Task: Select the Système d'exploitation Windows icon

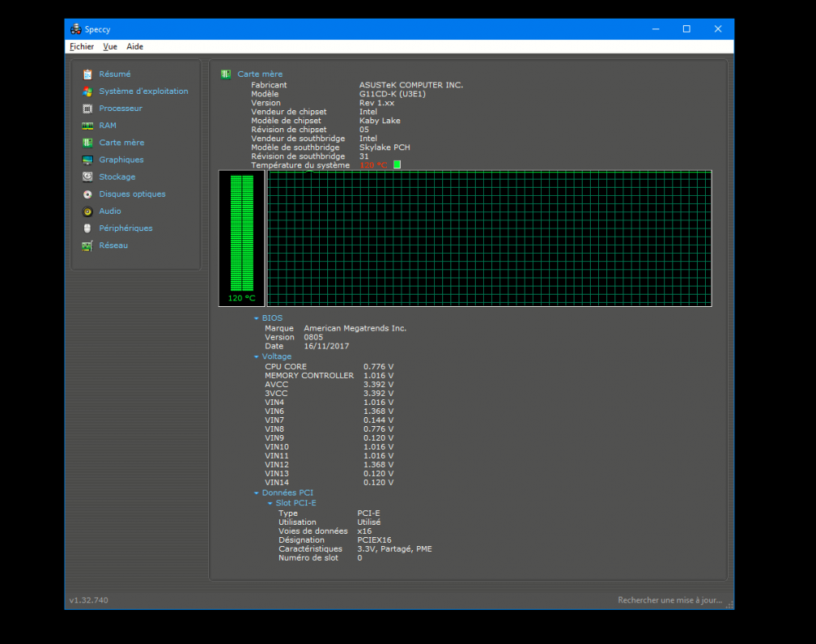Action: pos(87,91)
